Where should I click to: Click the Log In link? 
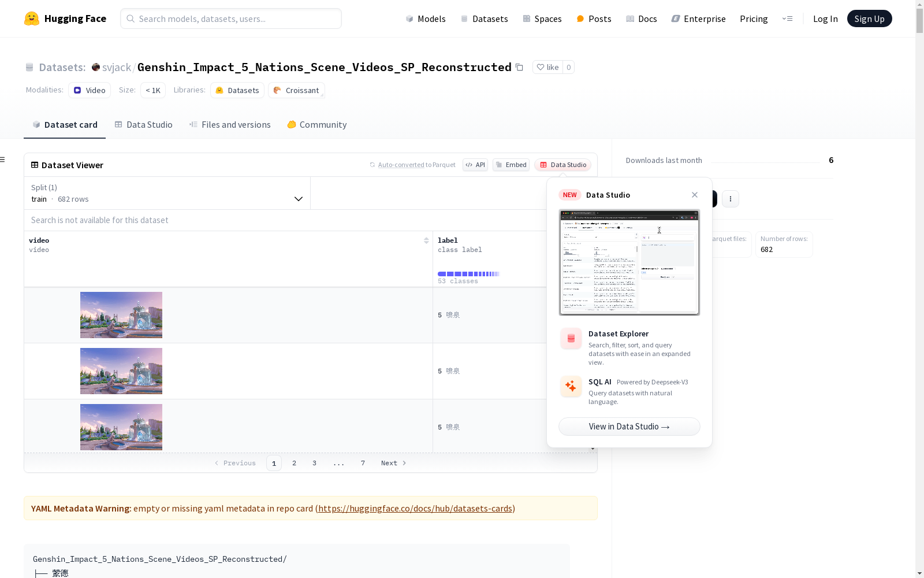click(825, 18)
